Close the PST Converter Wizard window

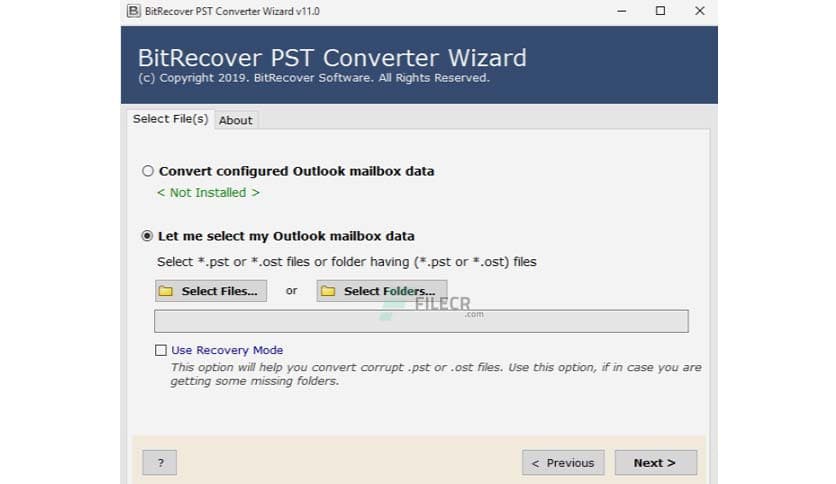[x=700, y=11]
